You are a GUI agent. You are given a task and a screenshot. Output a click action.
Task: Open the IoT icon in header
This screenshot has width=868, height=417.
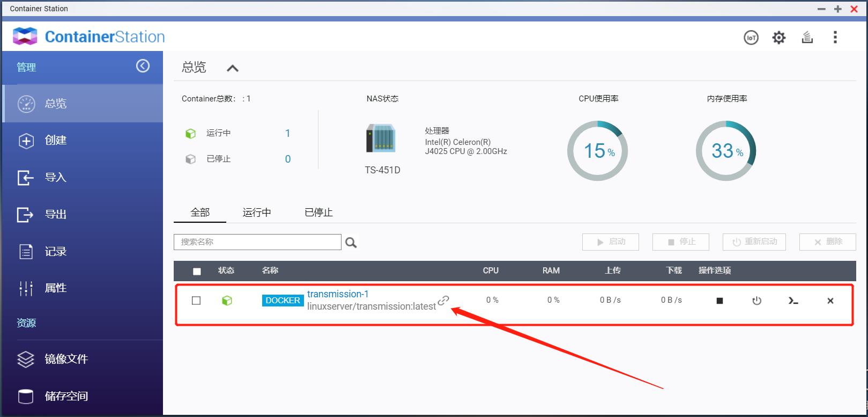point(751,38)
